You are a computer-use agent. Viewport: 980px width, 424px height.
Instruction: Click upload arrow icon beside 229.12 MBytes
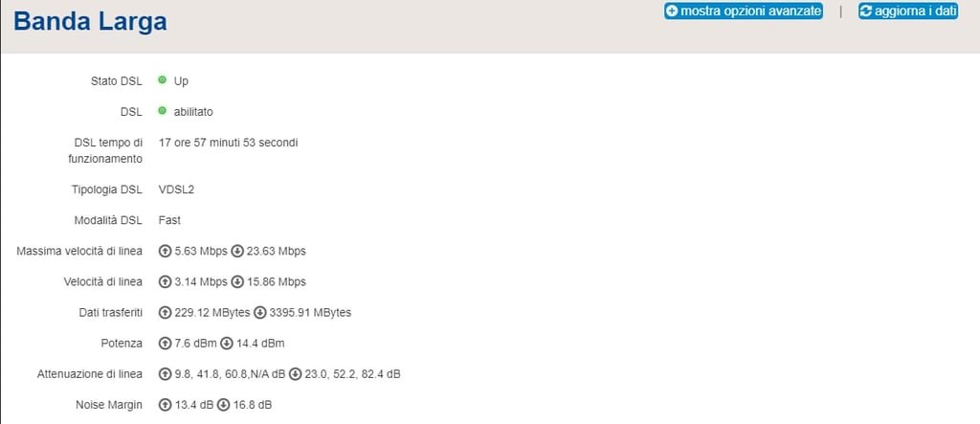click(165, 312)
